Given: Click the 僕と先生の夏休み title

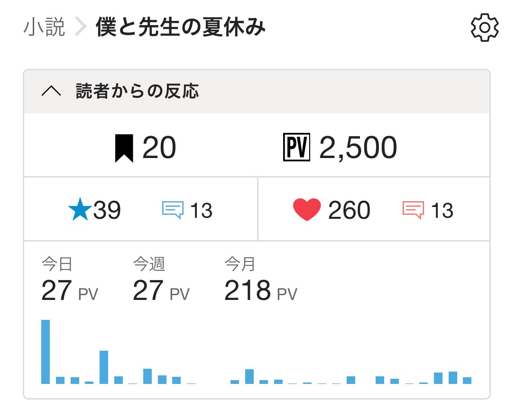Looking at the screenshot, I should [x=181, y=28].
